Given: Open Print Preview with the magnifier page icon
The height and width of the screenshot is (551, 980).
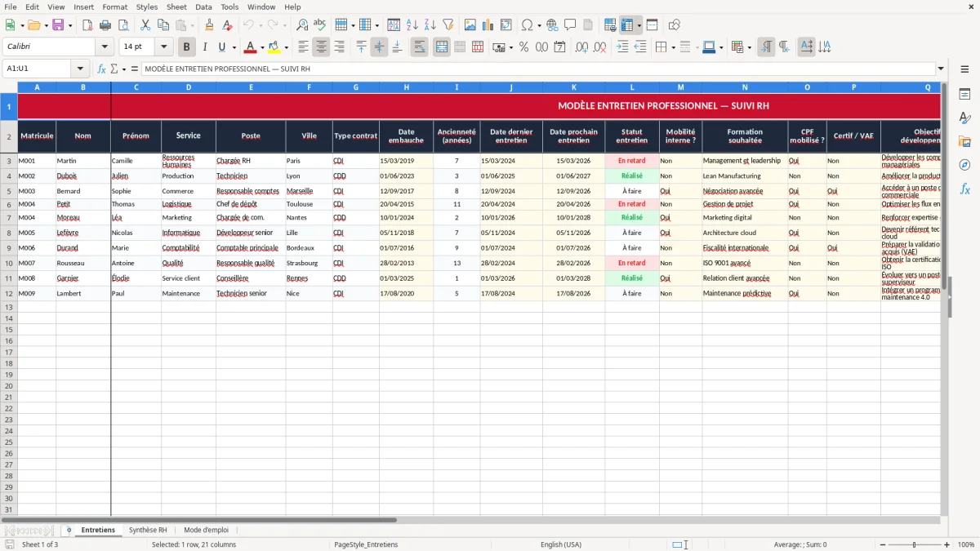Looking at the screenshot, I should coord(123,25).
